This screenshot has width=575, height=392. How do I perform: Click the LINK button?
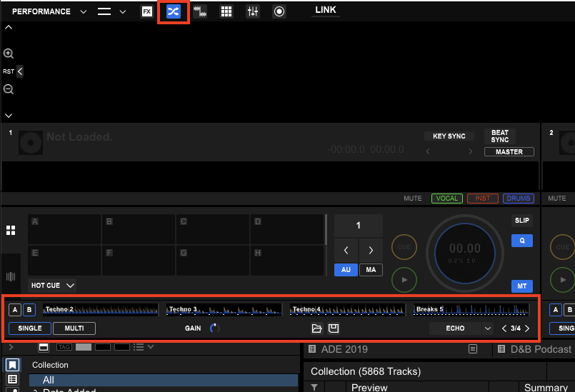(326, 10)
